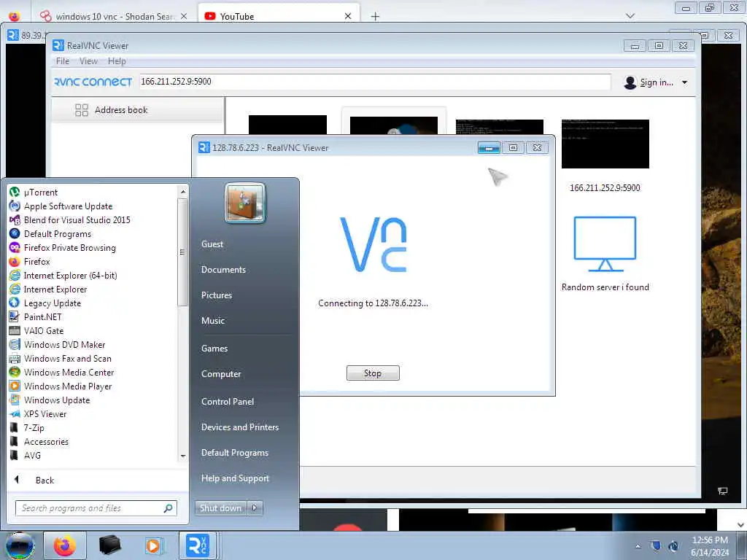This screenshot has height=560, width=747.
Task: Click the RealVNC taskbar button
Action: point(198,545)
